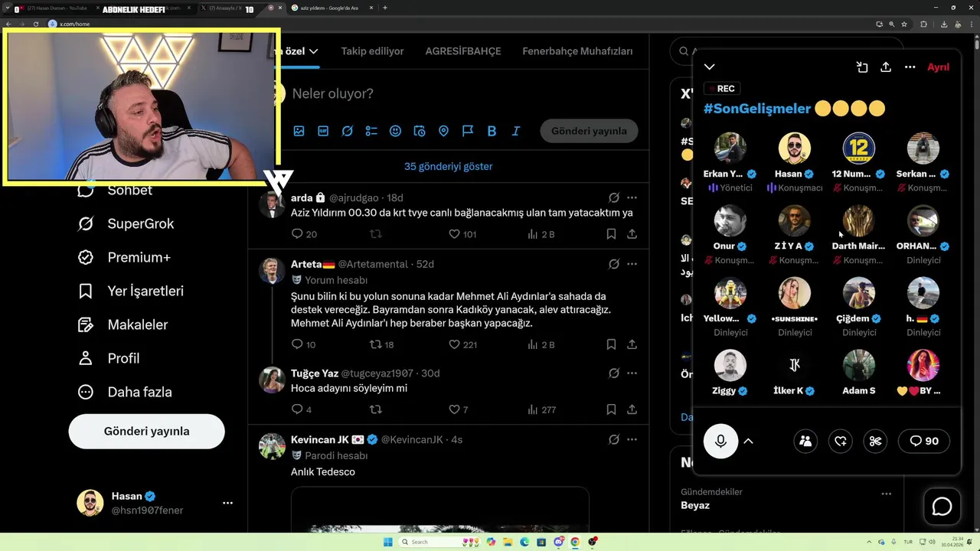980x551 pixels.
Task: Open Yer İşaretleri bookmarks
Action: 132,291
